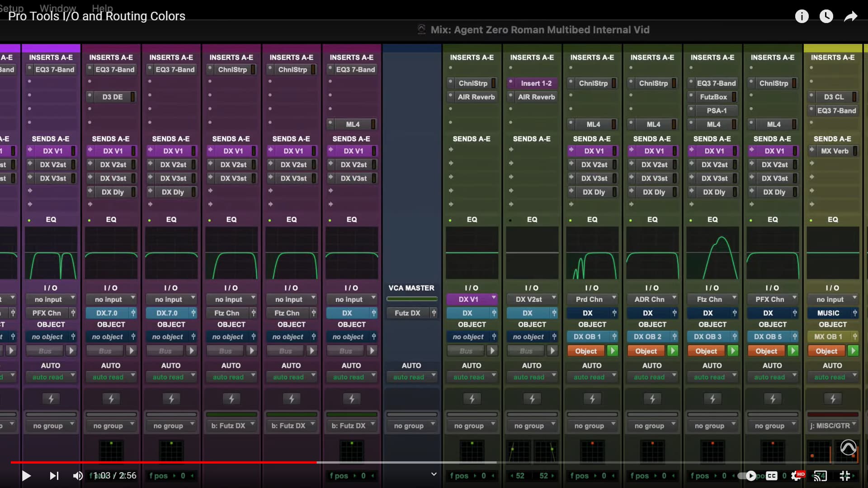
Task: Toggle the autoplay switch
Action: click(x=747, y=475)
